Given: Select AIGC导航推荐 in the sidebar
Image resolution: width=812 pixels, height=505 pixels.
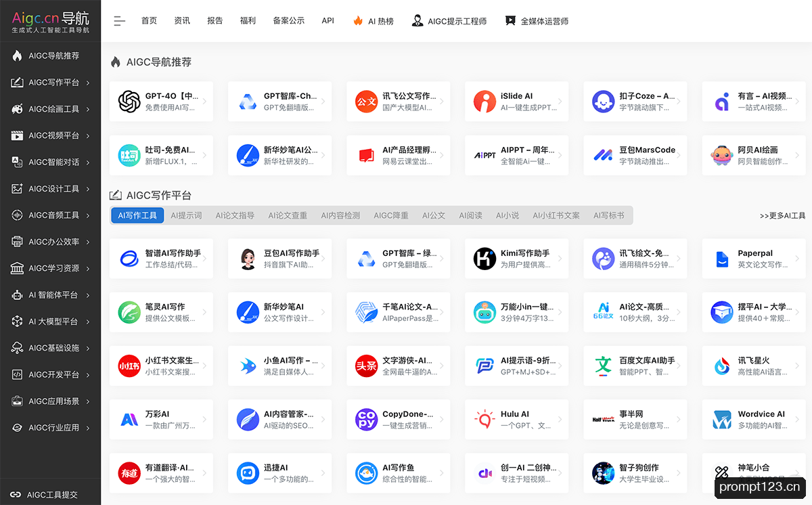Looking at the screenshot, I should click(50, 56).
